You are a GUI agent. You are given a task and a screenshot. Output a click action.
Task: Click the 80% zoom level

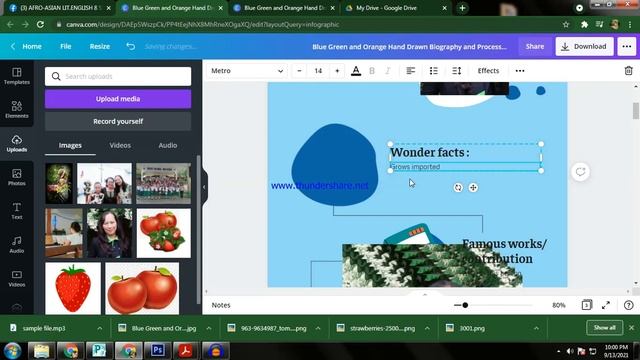pos(558,305)
